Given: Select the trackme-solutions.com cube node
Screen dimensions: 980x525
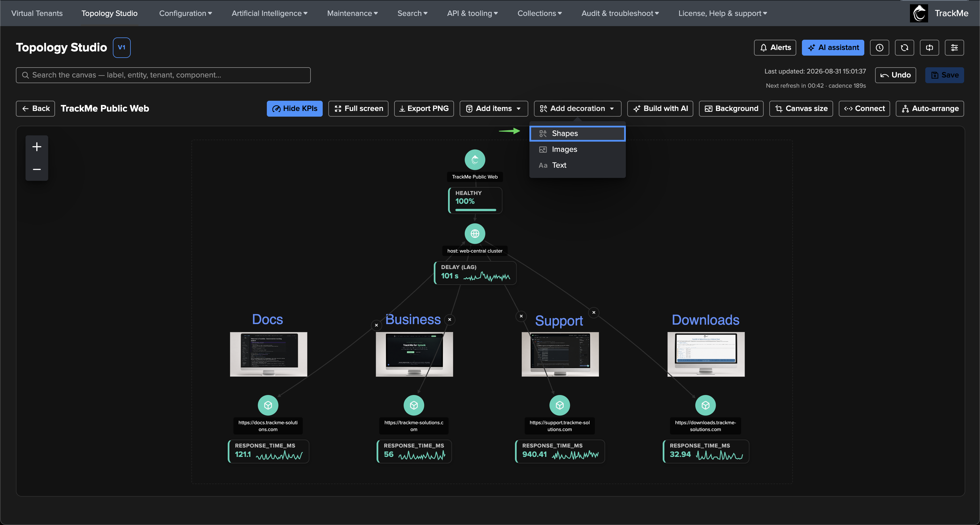Looking at the screenshot, I should coord(414,405).
